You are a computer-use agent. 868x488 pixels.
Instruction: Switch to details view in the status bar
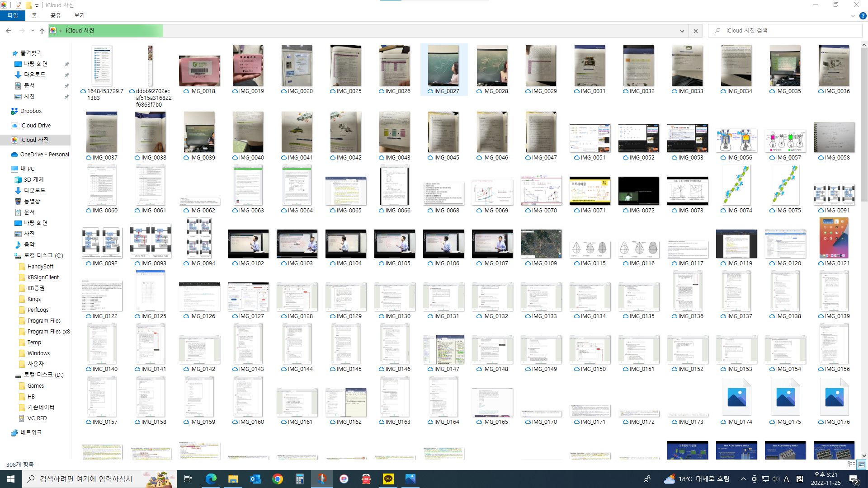(x=851, y=465)
